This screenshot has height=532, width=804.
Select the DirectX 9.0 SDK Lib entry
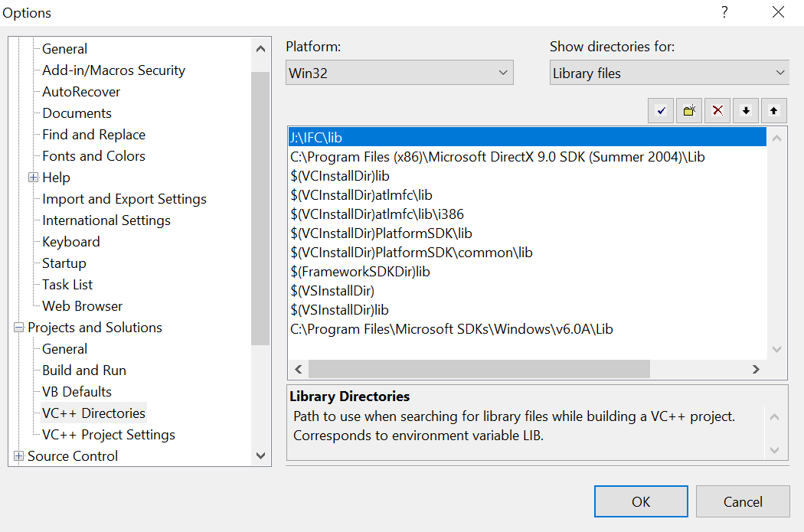coord(498,157)
